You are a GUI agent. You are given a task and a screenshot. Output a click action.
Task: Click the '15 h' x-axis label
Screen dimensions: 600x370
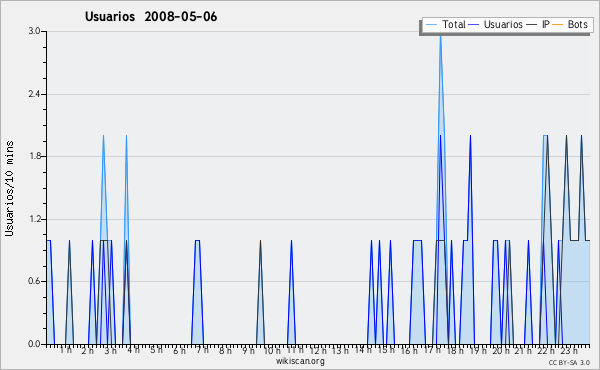[x=386, y=350]
